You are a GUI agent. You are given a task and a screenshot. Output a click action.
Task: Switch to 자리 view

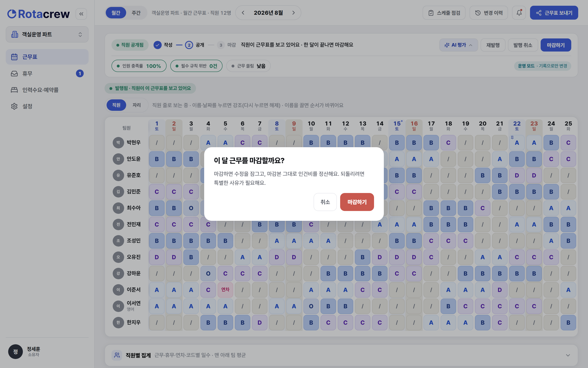(137, 105)
